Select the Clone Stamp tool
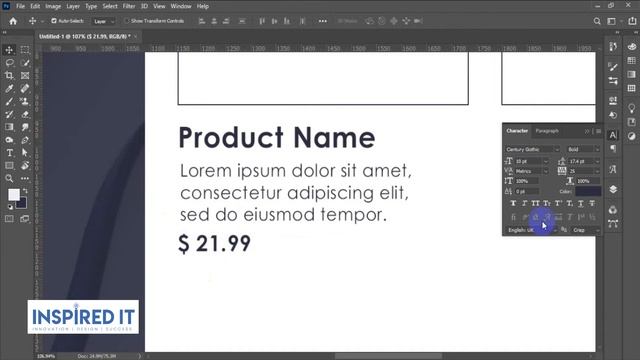640x360 pixels. 25,101
